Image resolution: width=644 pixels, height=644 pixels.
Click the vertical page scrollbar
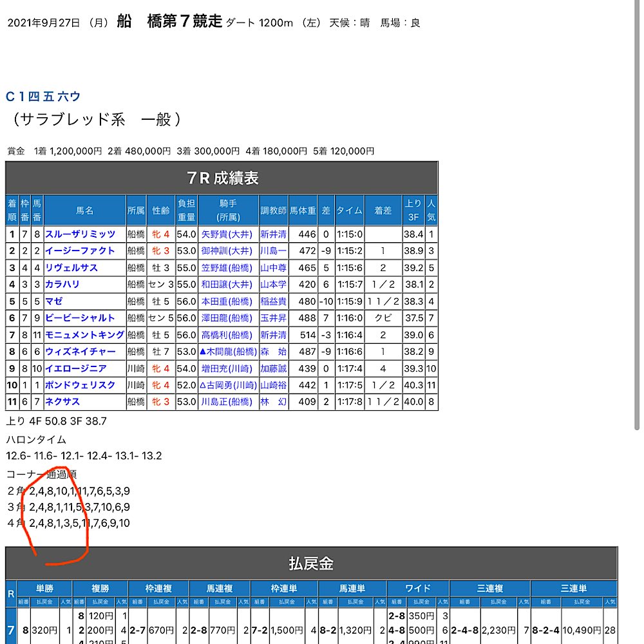(x=637, y=214)
